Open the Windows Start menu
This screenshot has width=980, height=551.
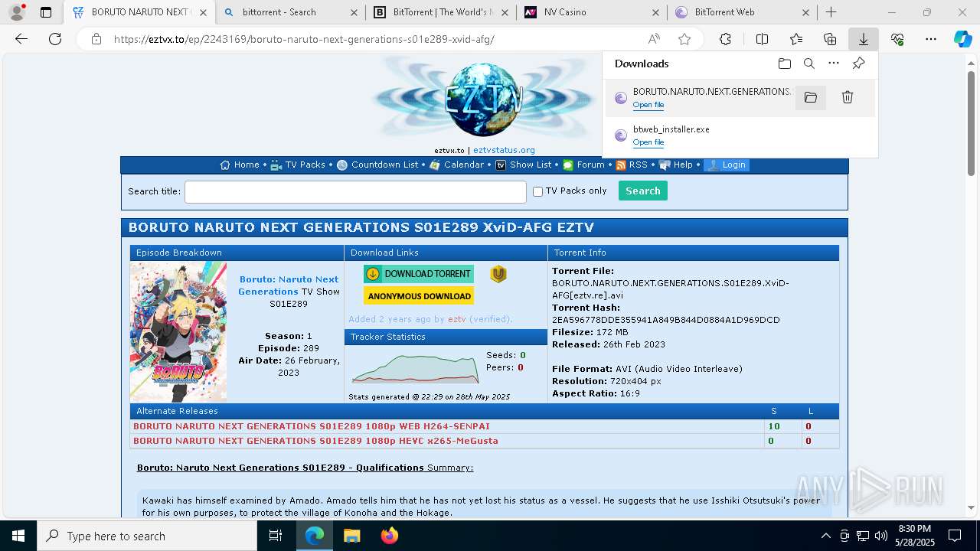coord(18,536)
